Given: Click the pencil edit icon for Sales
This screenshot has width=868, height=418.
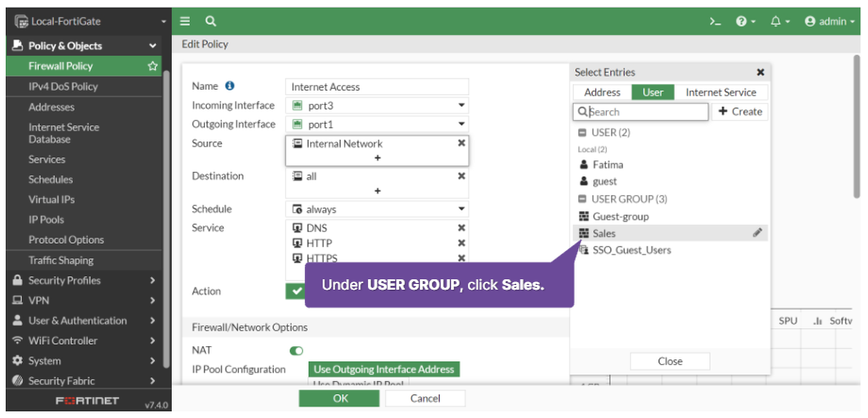Looking at the screenshot, I should pos(758,233).
